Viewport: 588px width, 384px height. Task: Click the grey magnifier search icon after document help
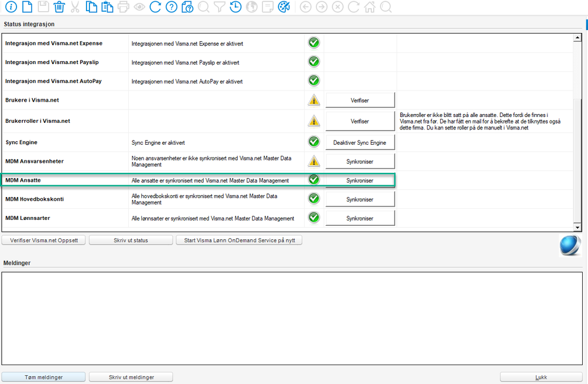[x=204, y=6]
